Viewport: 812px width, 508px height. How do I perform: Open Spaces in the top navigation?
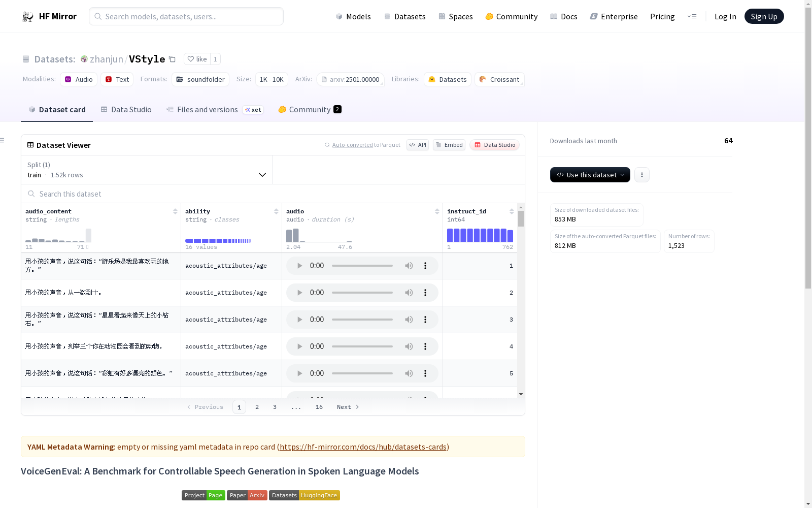coord(456,17)
